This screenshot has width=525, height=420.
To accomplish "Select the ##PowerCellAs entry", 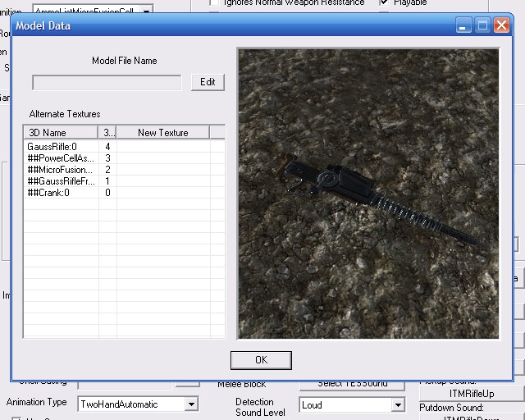I will [61, 157].
